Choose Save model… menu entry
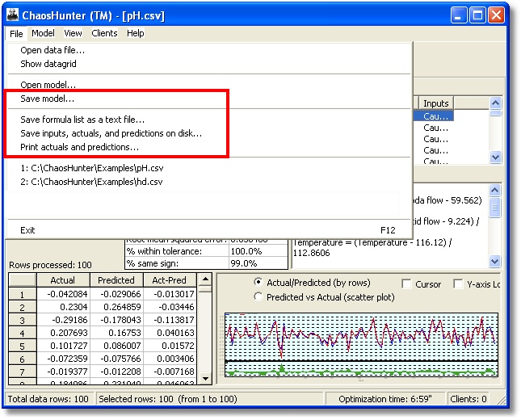The width and height of the screenshot is (521, 420). click(x=209, y=99)
